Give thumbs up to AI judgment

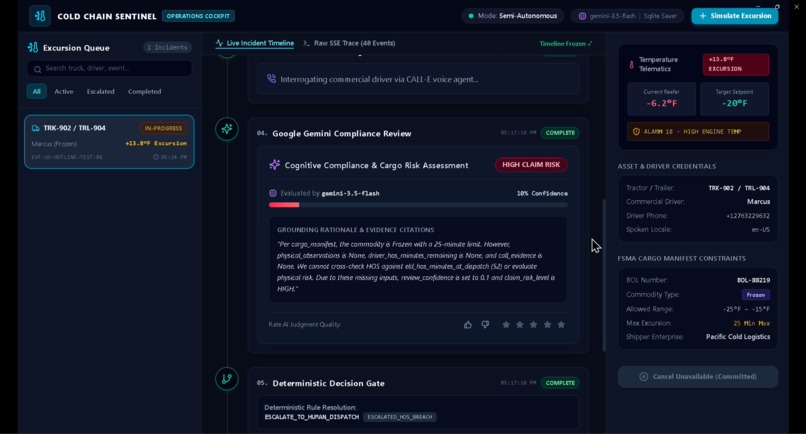click(x=468, y=324)
